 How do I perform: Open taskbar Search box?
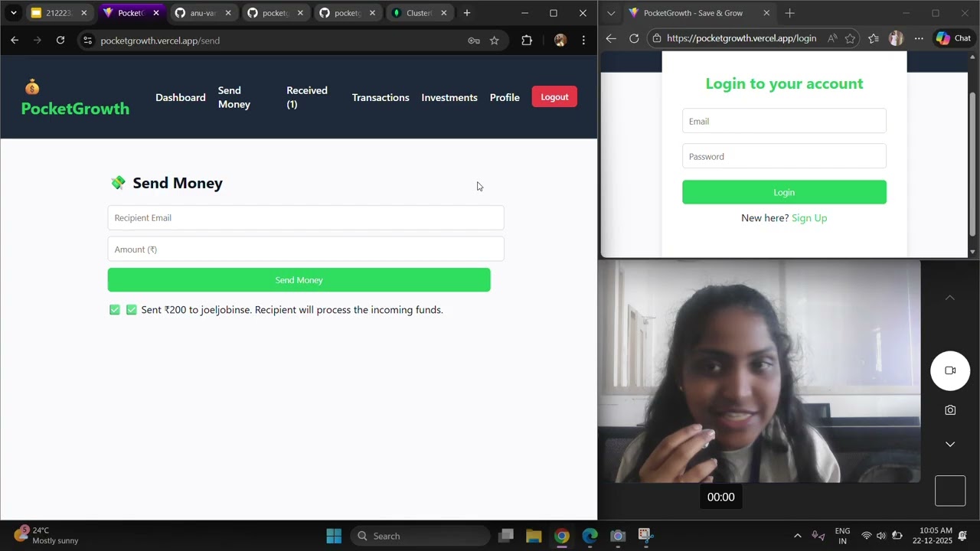click(420, 536)
